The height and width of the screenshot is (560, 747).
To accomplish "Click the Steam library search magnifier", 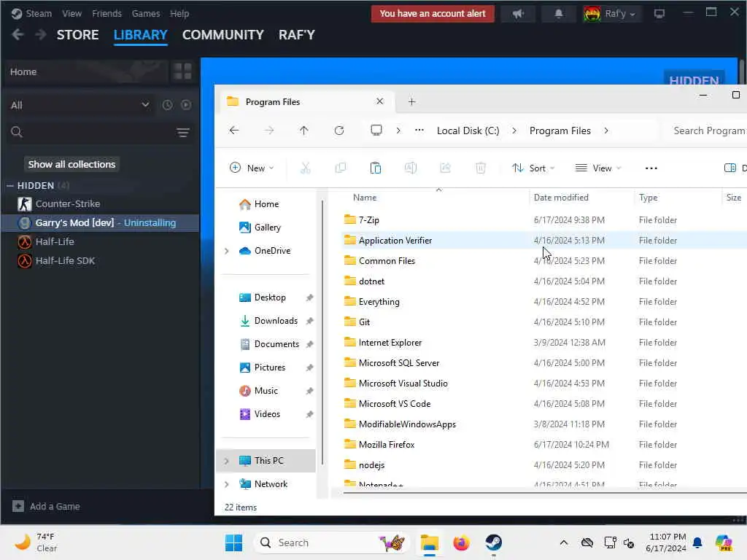I will coord(17,132).
